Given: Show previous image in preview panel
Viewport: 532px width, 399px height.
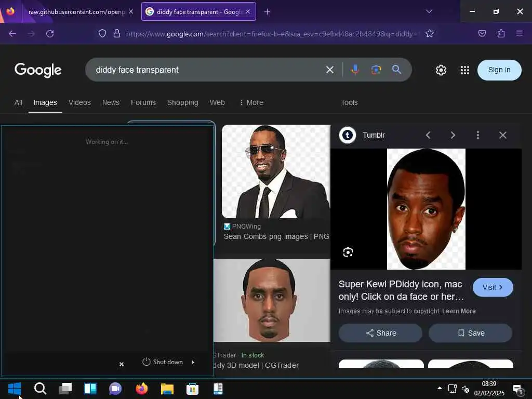Looking at the screenshot, I should point(428,135).
